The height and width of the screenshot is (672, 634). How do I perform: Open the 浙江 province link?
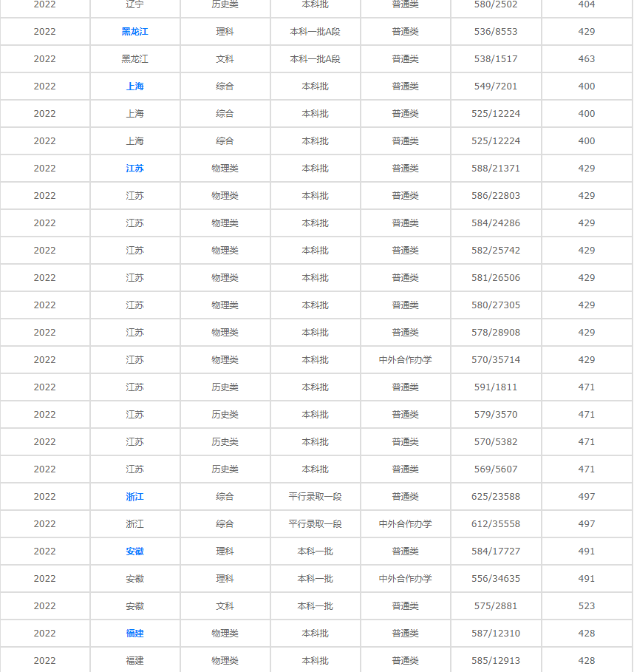pos(135,497)
